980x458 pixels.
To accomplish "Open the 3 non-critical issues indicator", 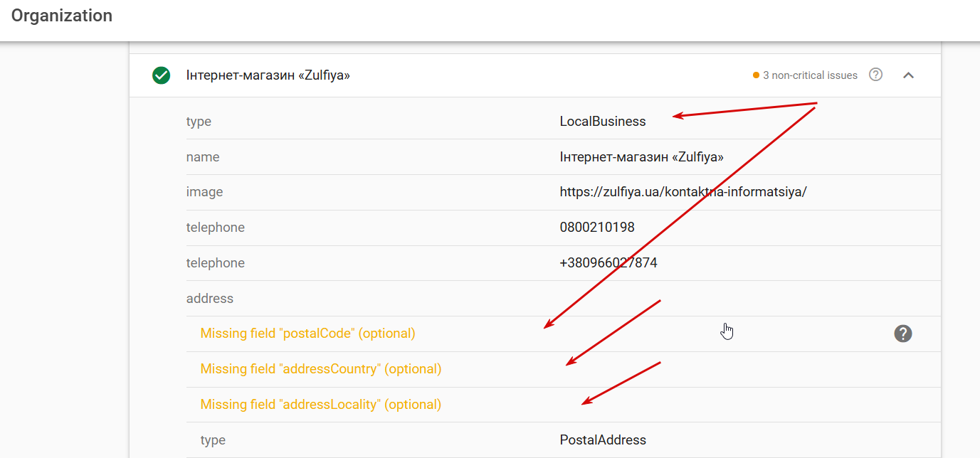I will [x=806, y=75].
